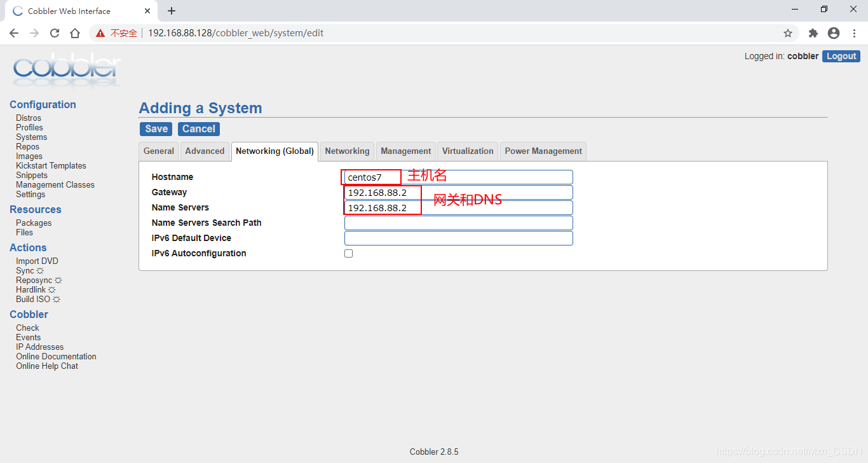
Task: Switch to the Advanced tab
Action: coord(205,151)
